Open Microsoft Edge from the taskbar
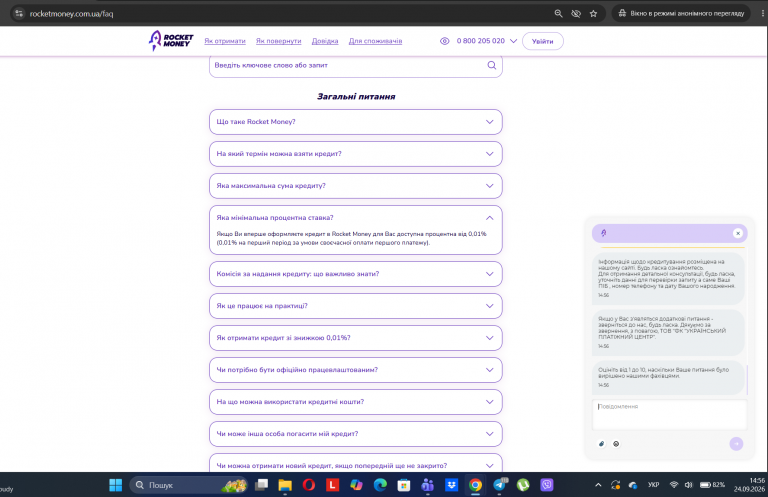This screenshot has height=497, width=768. pyautogui.click(x=380, y=485)
